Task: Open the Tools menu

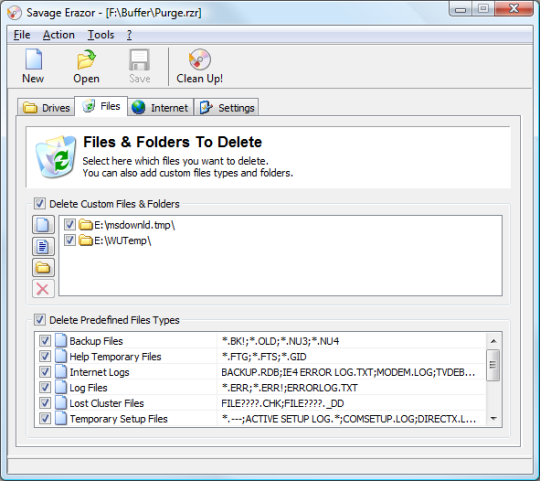Action: 101,35
